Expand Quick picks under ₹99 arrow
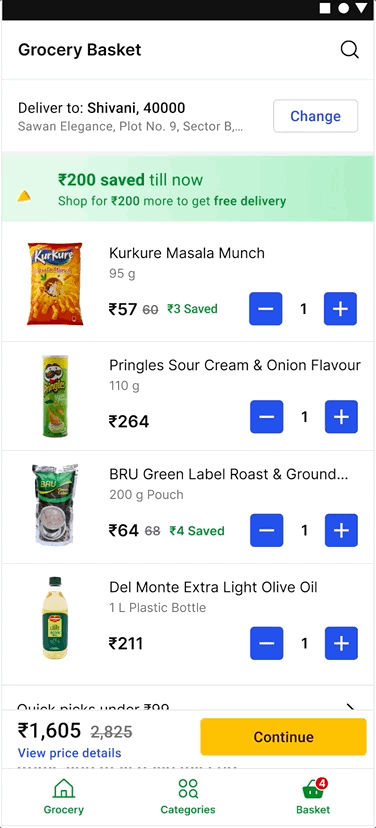The image size is (376, 828). coord(350,707)
